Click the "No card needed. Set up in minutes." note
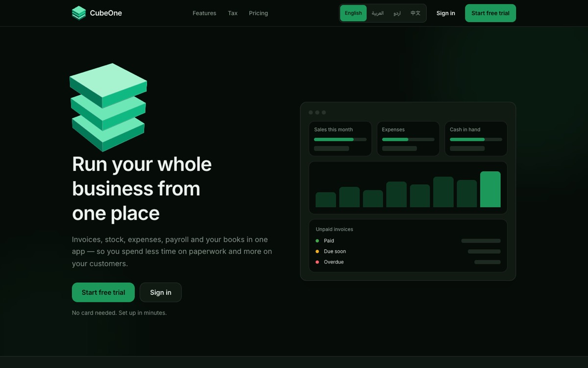Viewport: 588px width, 368px height. click(119, 313)
